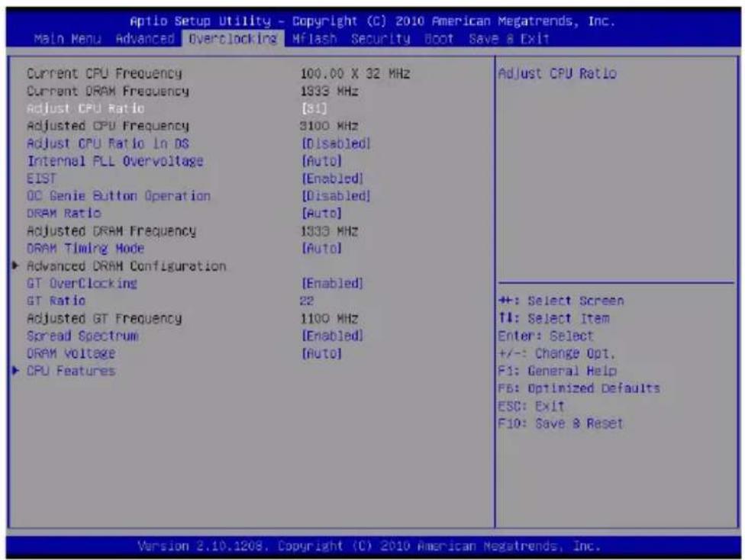Click Current DRAM Frequency label
The height and width of the screenshot is (560, 745).
tap(108, 92)
